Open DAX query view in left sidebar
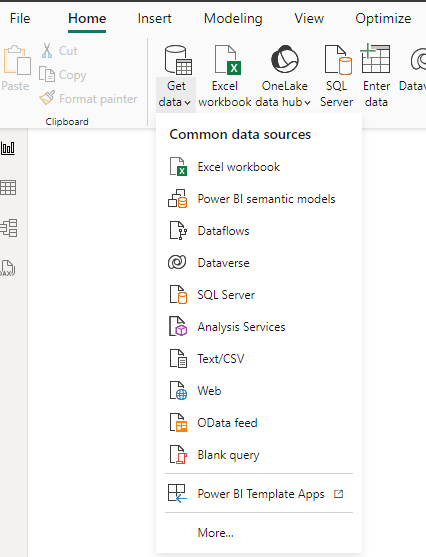 pos(7,268)
